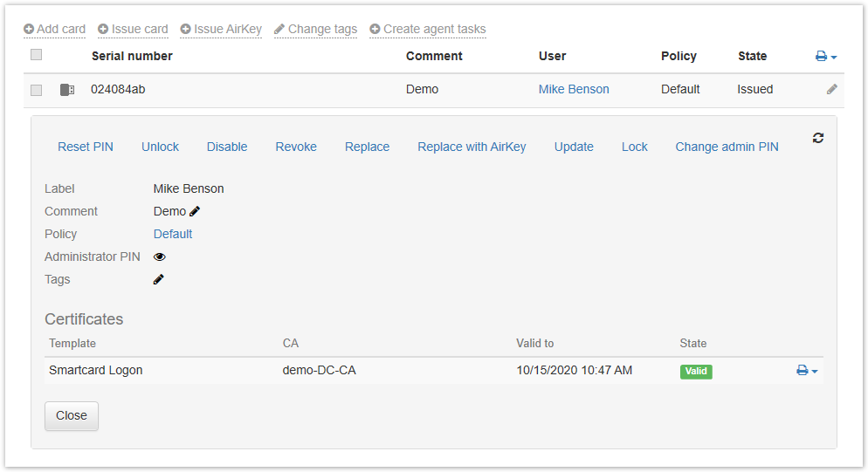This screenshot has height=472, width=868.
Task: Choose the Reset PIN action
Action: [86, 147]
